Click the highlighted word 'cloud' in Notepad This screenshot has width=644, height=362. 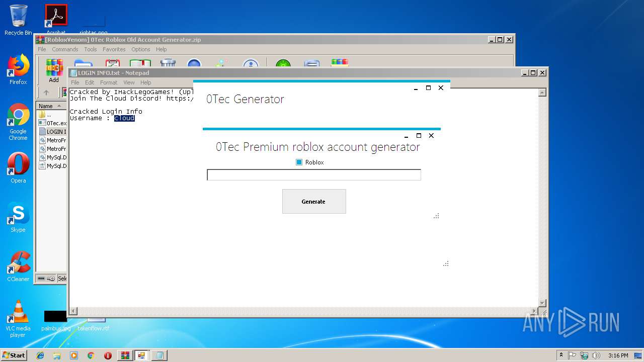124,118
